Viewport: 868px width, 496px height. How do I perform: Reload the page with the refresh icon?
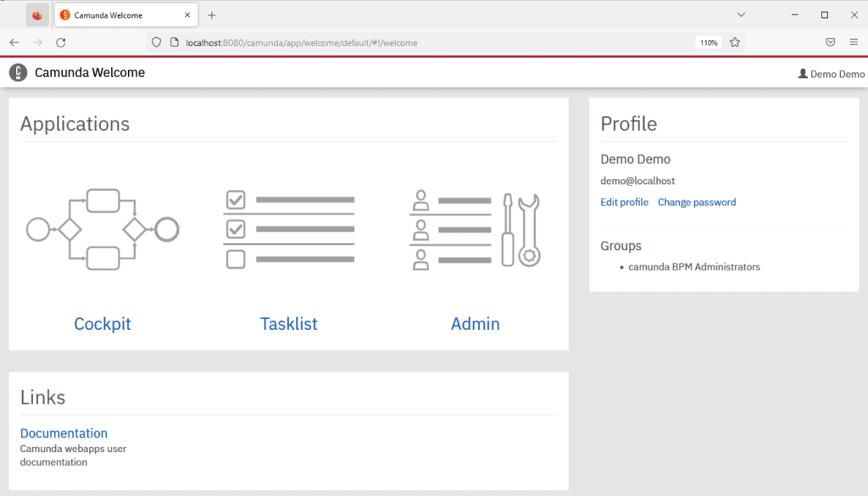61,42
